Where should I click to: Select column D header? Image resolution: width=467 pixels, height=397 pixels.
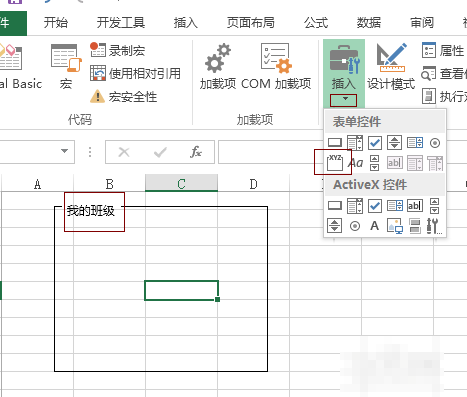click(253, 184)
